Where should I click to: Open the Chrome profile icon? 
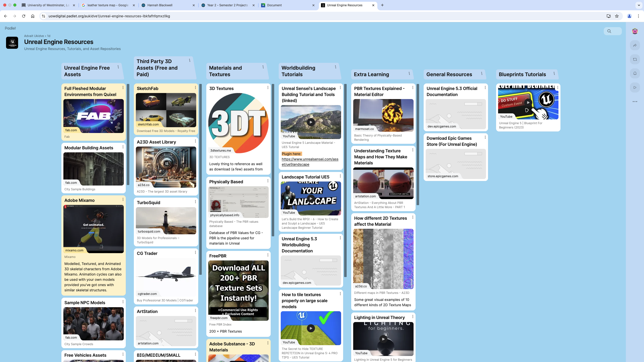[629, 16]
